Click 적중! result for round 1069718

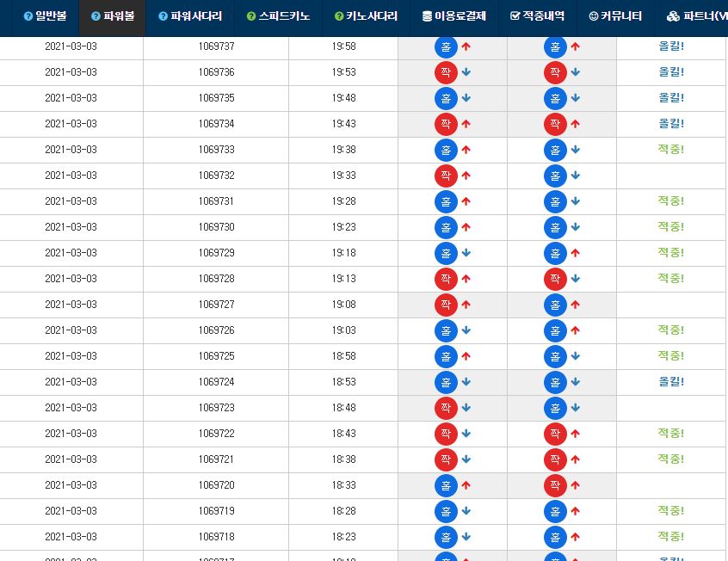point(671,536)
